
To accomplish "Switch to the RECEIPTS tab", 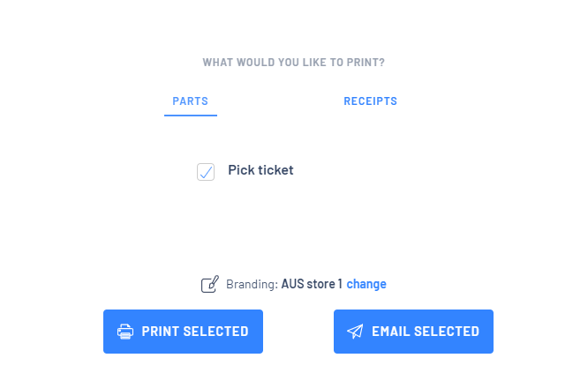I will (371, 101).
